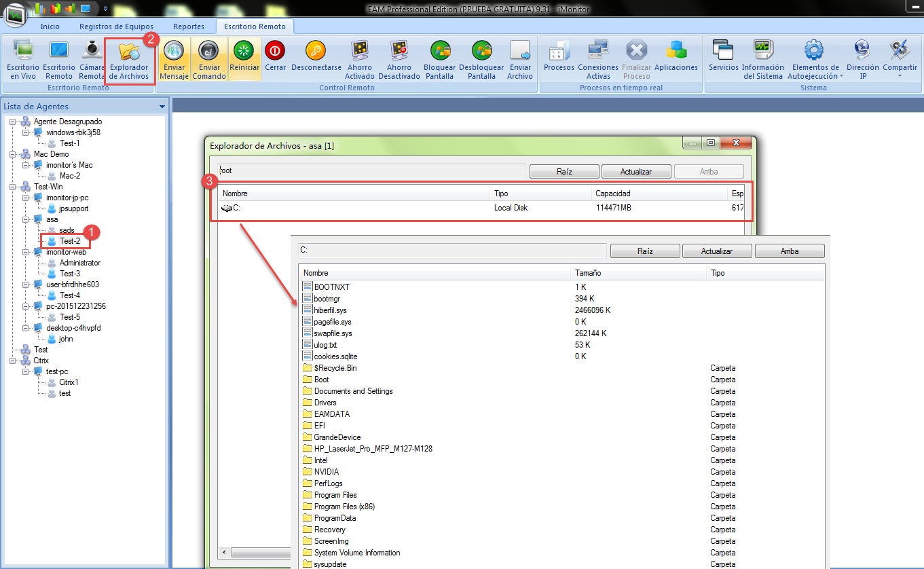The image size is (924, 569).
Task: Select agent john under desktop-c4hvpfd
Action: 66,339
